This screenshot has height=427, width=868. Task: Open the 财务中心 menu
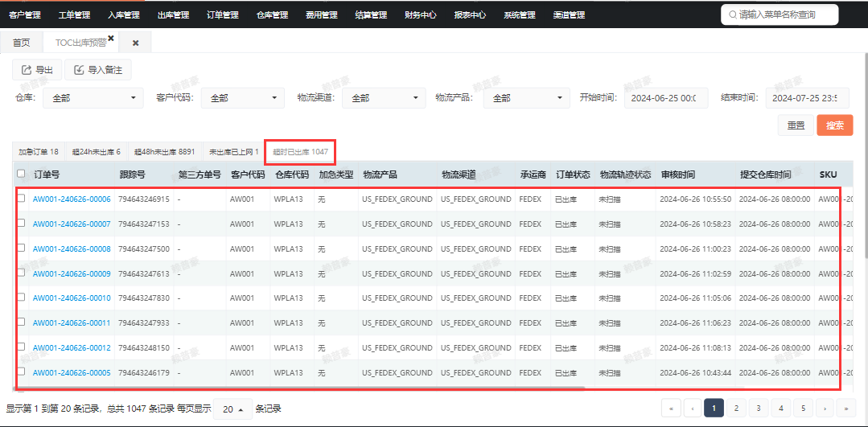point(421,15)
